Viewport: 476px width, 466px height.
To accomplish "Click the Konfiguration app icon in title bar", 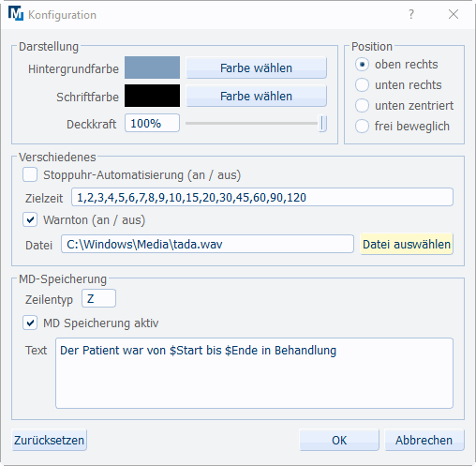I will pyautogui.click(x=16, y=14).
